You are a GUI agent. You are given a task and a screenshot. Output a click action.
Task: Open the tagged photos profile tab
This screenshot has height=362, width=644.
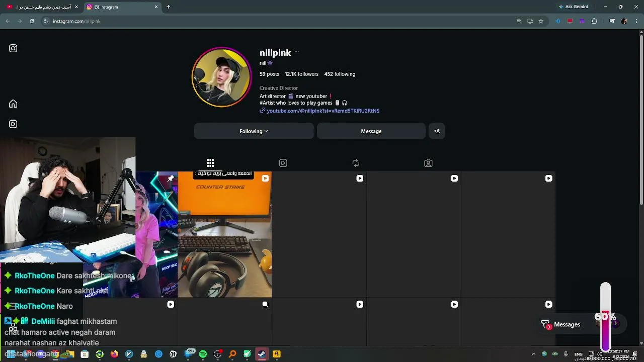pos(428,163)
